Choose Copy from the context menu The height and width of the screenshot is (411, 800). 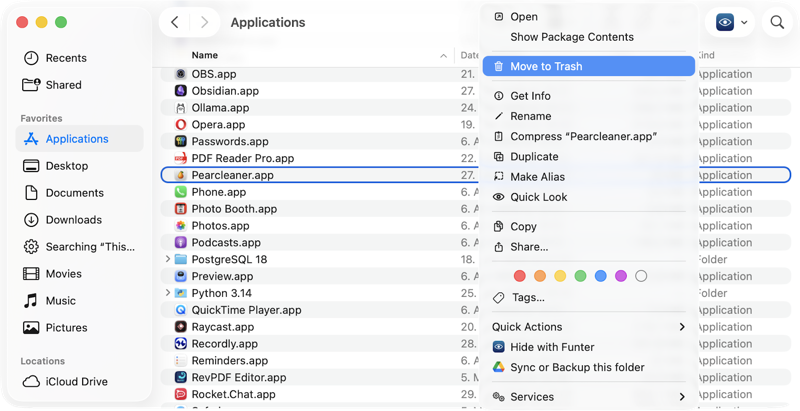point(523,226)
